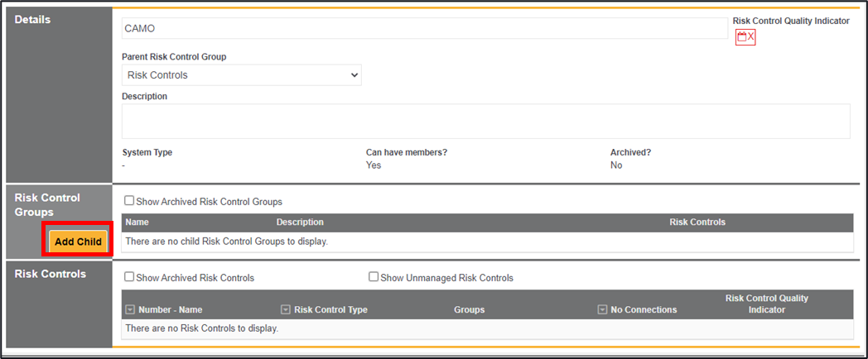Select the Groups column header
The image size is (868, 359).
(469, 310)
